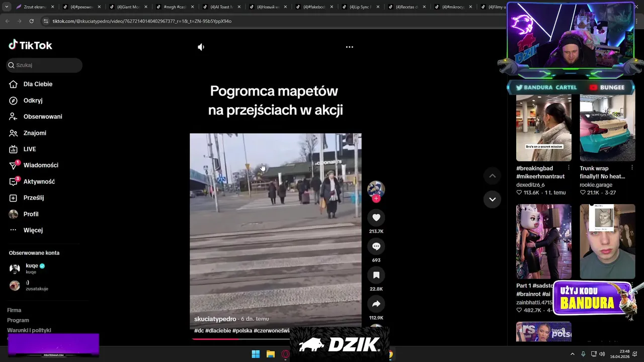Image resolution: width=644 pixels, height=362 pixels.
Task: Click the browser back arrow
Action: 7,21
